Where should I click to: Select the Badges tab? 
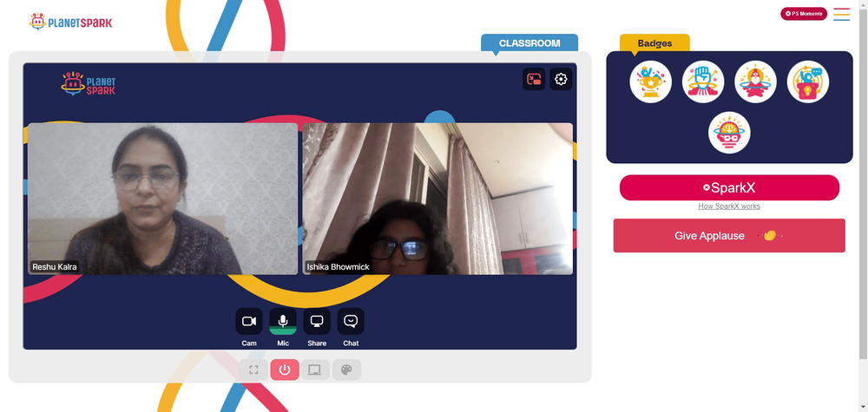654,43
